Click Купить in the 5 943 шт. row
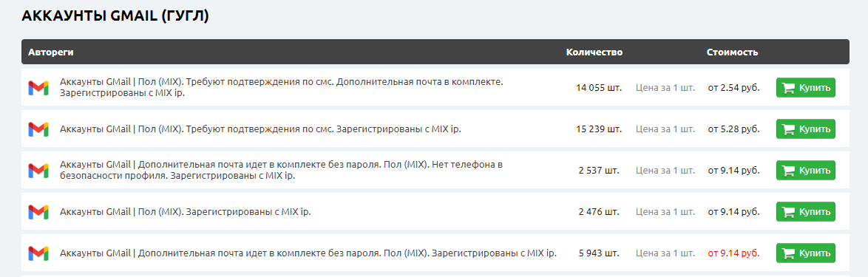 click(805, 253)
